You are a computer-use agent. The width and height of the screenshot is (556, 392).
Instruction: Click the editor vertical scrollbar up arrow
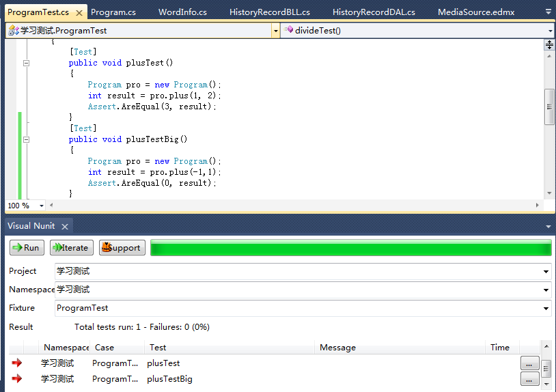click(x=549, y=56)
